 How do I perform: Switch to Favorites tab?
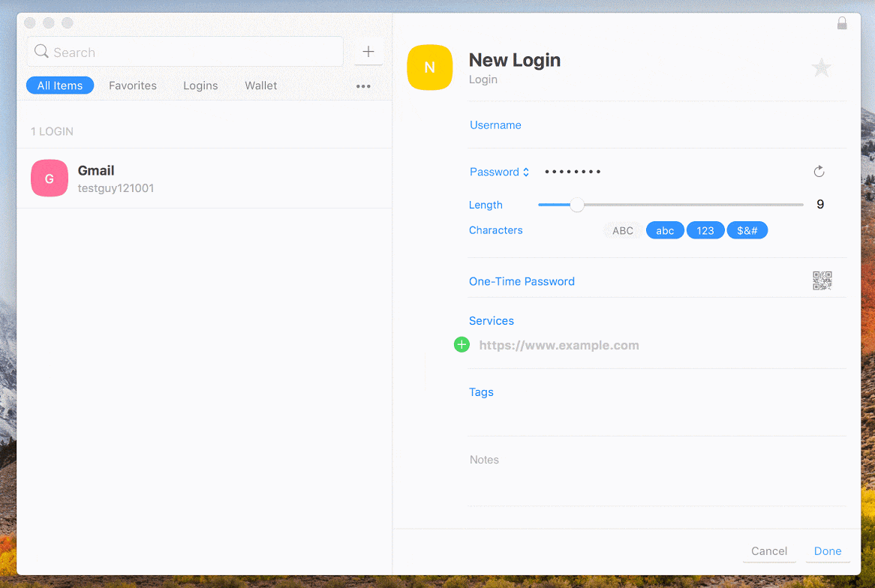tap(133, 85)
